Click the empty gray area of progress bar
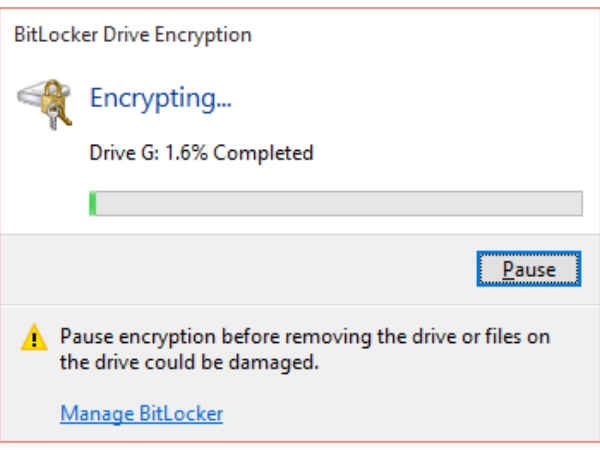 tap(339, 204)
